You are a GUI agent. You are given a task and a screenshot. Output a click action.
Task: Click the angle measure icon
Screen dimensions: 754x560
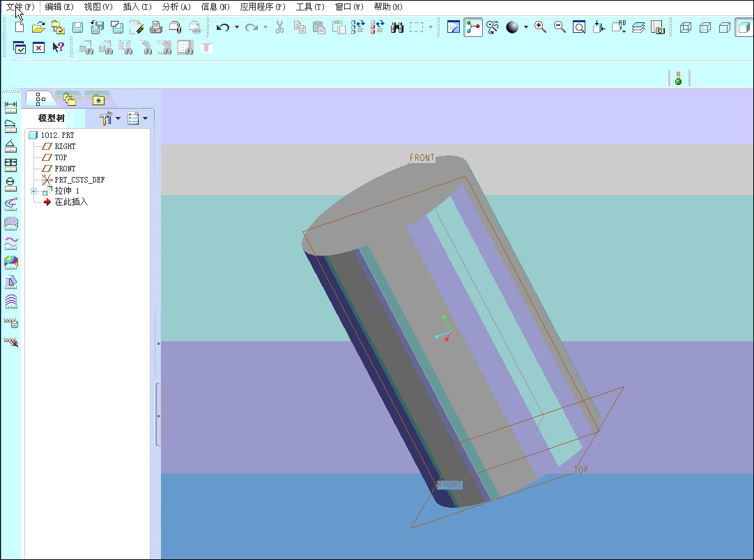10,146
